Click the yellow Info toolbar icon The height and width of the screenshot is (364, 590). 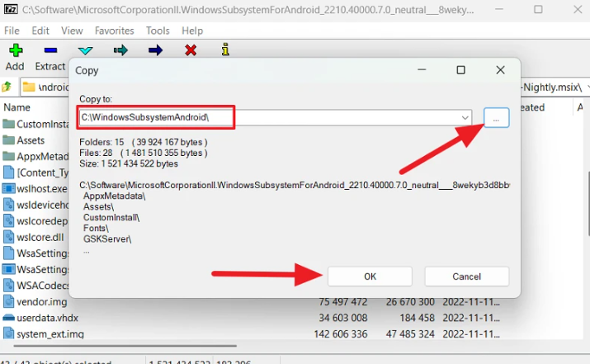point(225,50)
